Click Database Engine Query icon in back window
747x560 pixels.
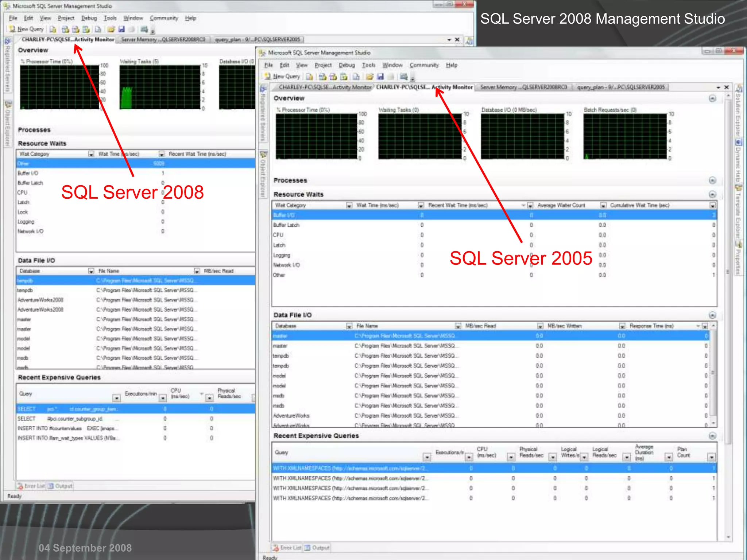pos(53,29)
